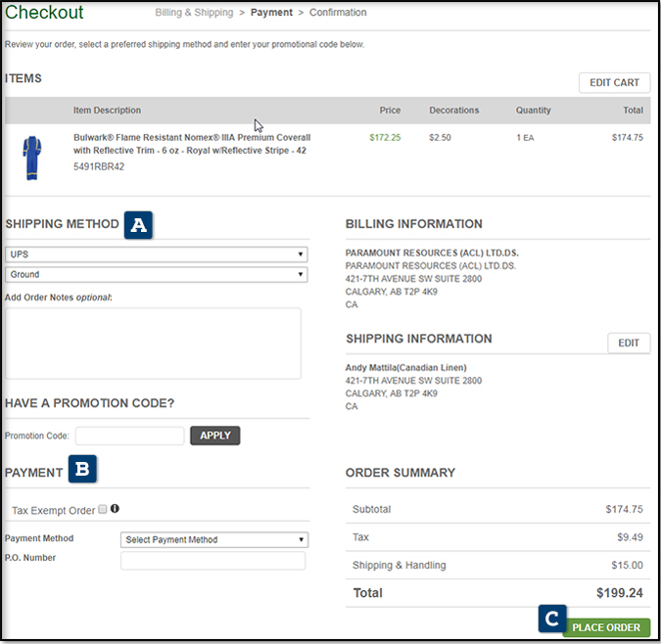
Task: Click the blue B callout marker
Action: click(82, 471)
